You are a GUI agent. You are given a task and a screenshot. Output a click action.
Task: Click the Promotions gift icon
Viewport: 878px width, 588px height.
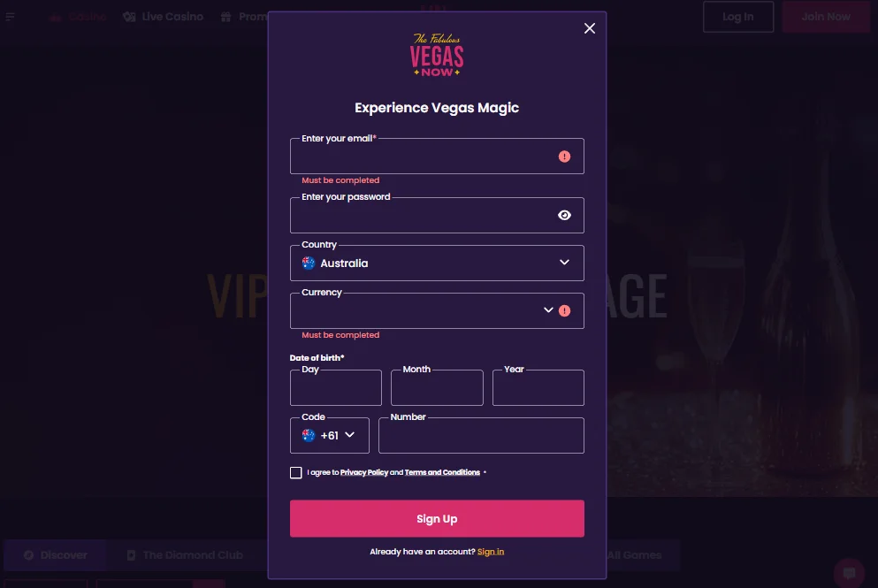[224, 16]
